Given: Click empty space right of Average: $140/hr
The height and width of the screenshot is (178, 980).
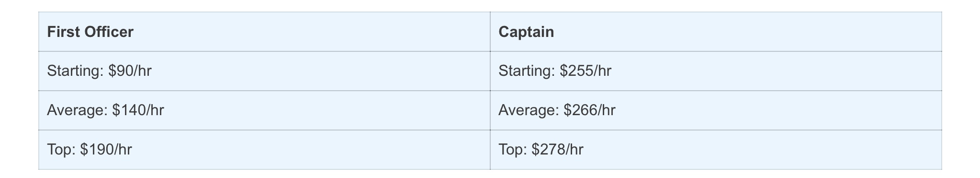Looking at the screenshot, I should 326,110.
